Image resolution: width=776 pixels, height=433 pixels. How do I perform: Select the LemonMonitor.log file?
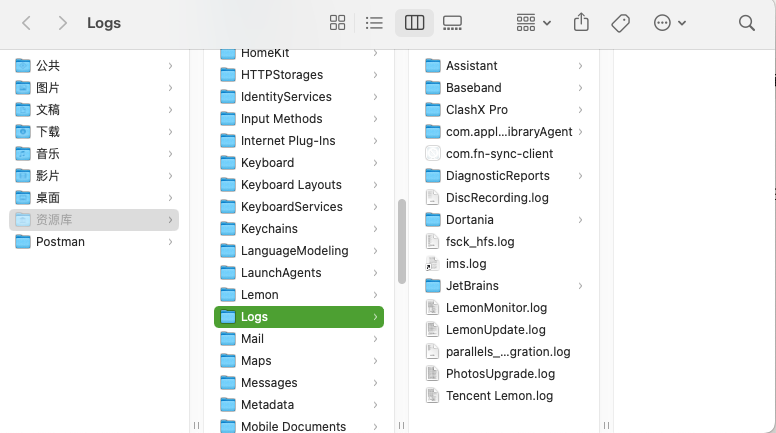(x=504, y=308)
